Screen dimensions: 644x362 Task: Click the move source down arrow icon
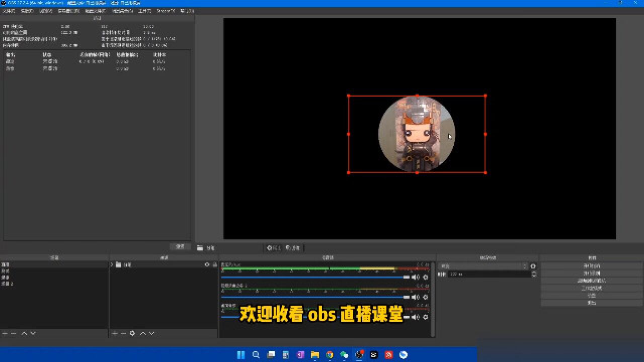[x=151, y=333]
